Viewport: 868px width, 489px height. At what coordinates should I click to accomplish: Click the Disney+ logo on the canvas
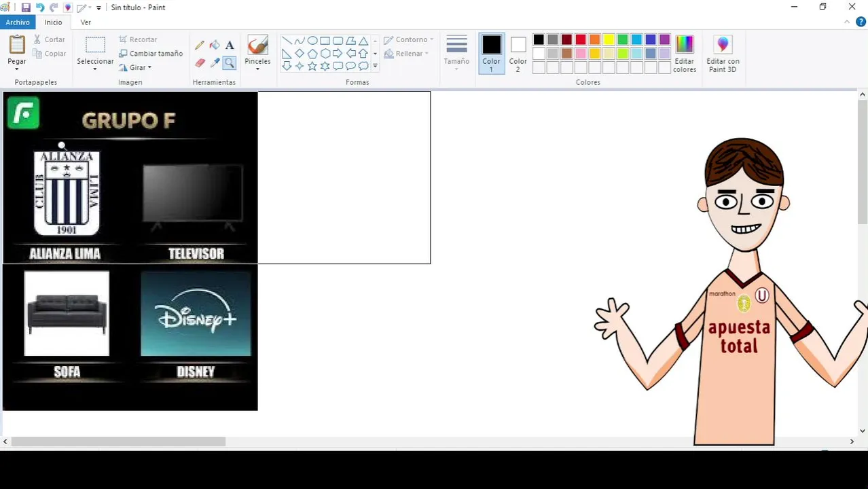pyautogui.click(x=196, y=314)
